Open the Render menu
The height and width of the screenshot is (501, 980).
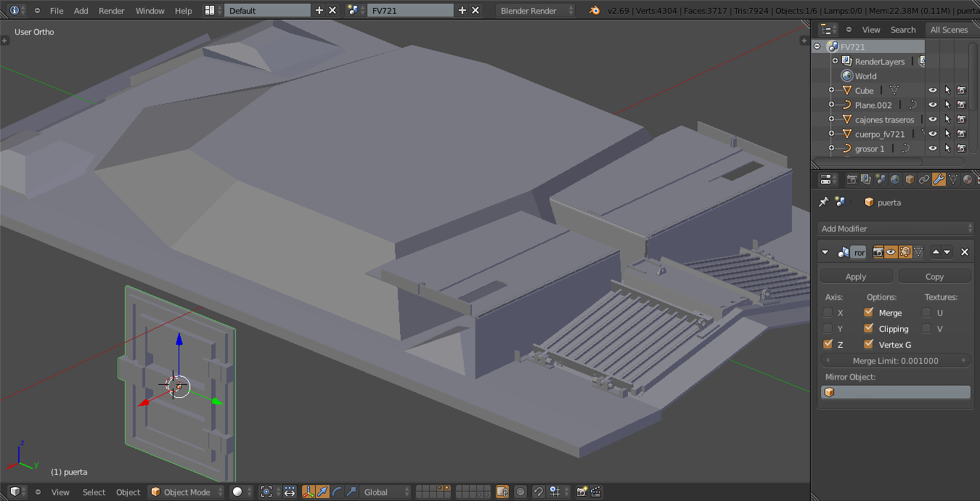[x=112, y=10]
